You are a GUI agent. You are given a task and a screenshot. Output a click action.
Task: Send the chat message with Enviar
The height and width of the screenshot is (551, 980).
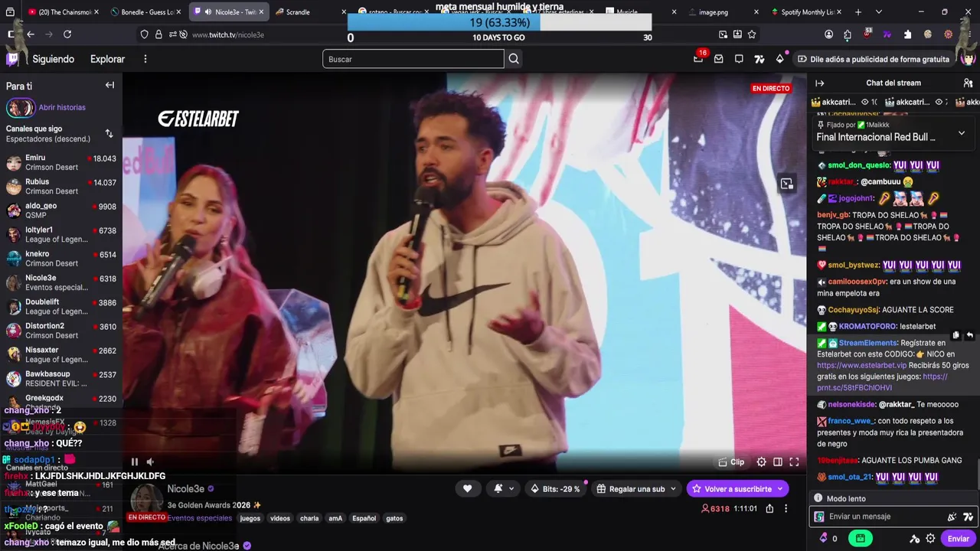(959, 539)
